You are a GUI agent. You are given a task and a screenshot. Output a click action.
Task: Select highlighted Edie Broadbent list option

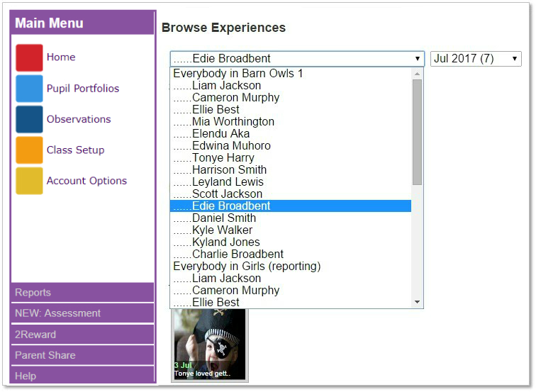[x=291, y=206]
